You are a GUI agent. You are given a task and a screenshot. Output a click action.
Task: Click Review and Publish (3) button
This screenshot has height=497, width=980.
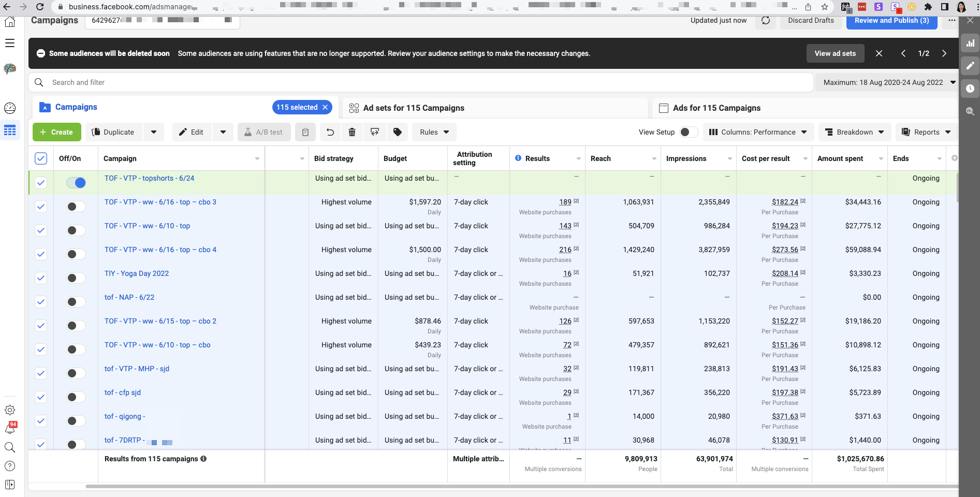coord(891,21)
